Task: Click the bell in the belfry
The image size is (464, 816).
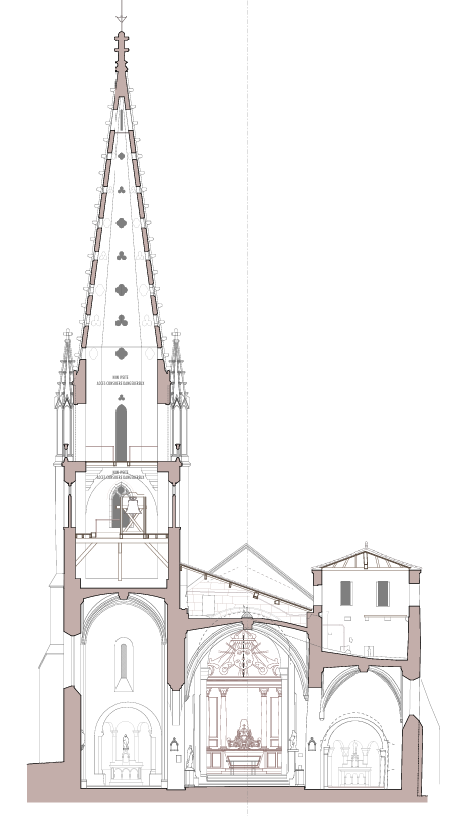Action: pos(133,505)
